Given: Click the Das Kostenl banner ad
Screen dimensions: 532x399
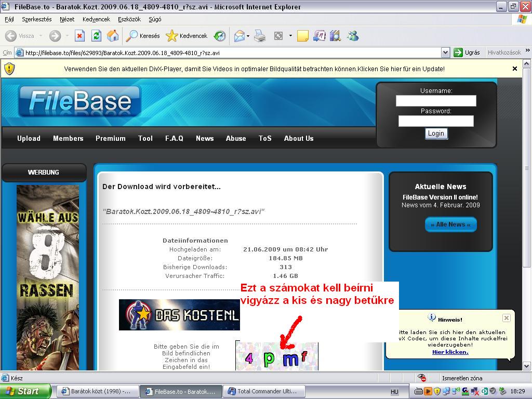Looking at the screenshot, I should coord(179,314).
